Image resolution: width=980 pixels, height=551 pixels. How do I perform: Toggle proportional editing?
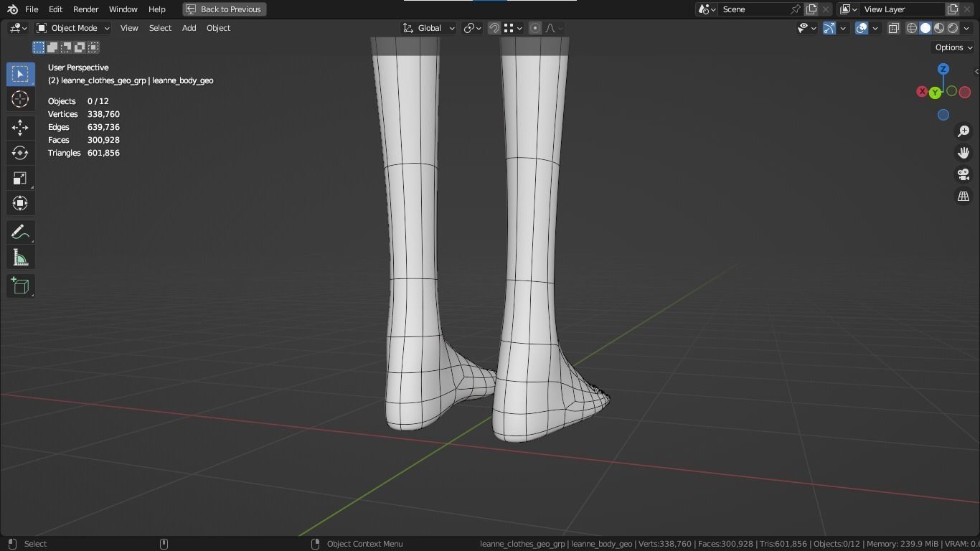535,28
